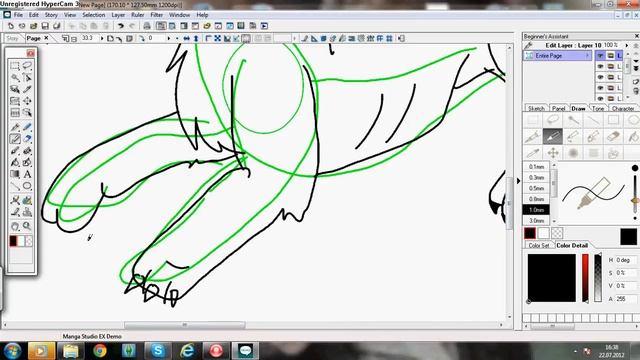Toggle visibility eye of the third layer

[x=600, y=77]
